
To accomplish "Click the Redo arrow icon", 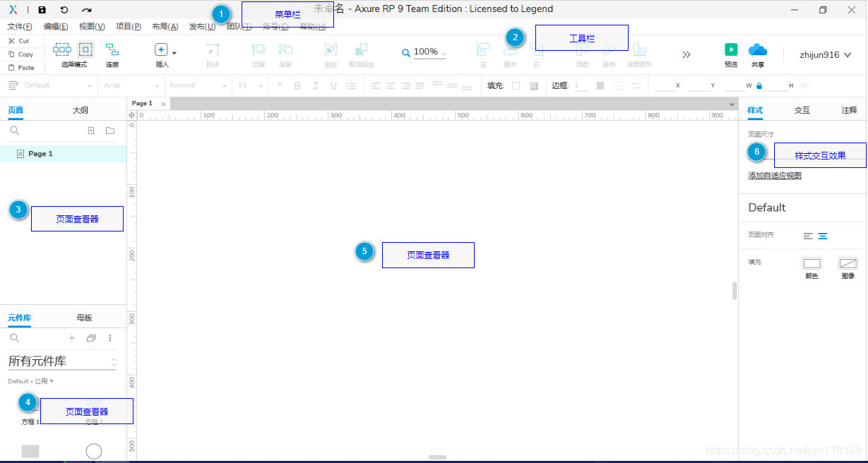I will (x=86, y=10).
